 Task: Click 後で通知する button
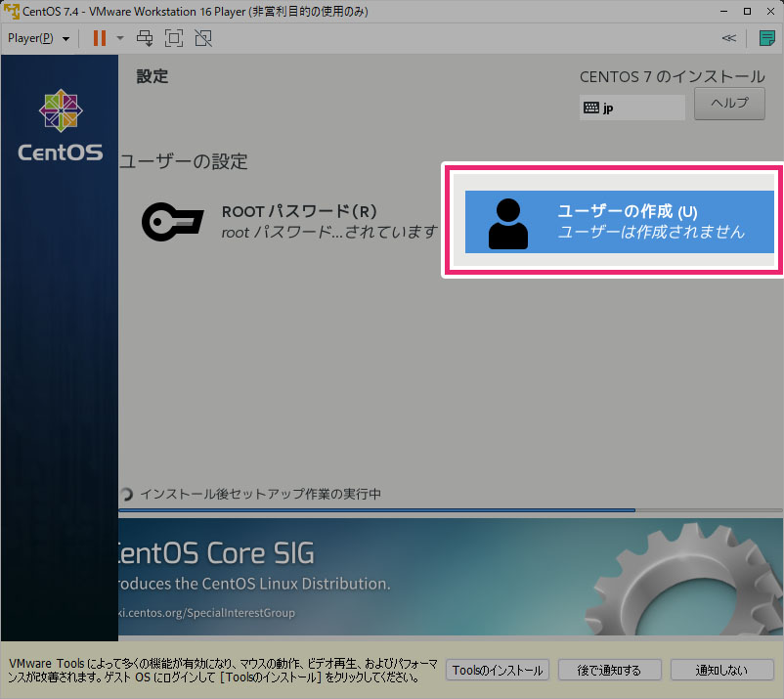(609, 670)
